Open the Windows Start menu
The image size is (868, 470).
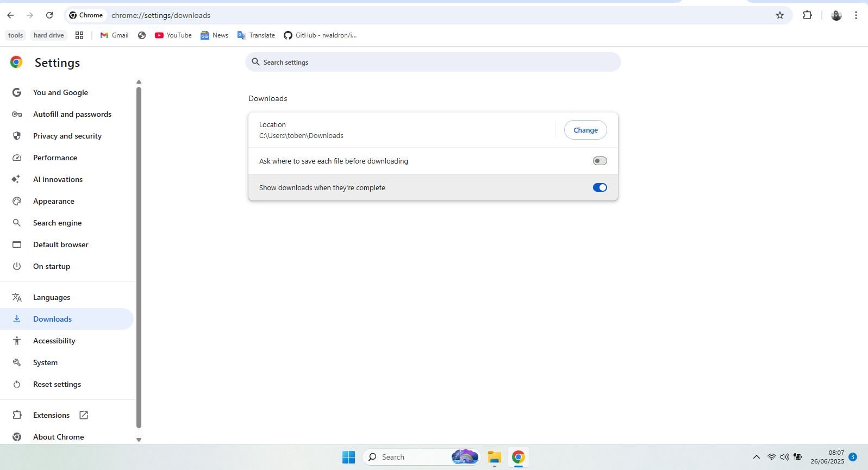(x=348, y=457)
